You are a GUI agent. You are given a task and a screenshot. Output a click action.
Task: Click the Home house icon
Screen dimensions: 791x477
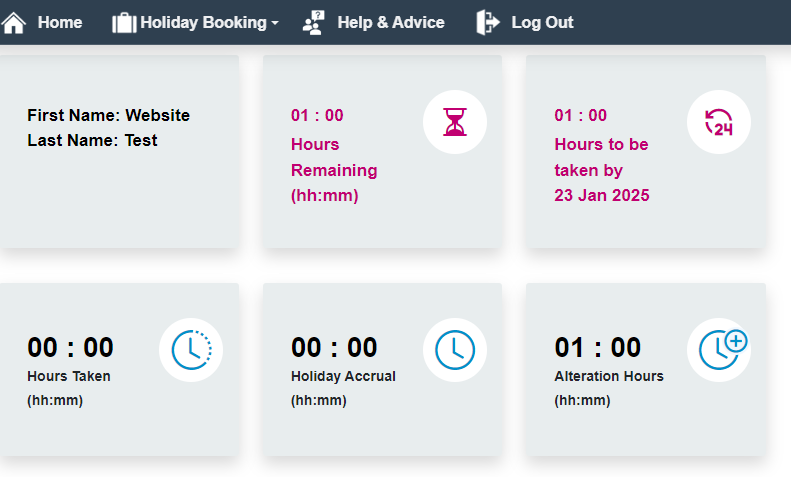(14, 23)
